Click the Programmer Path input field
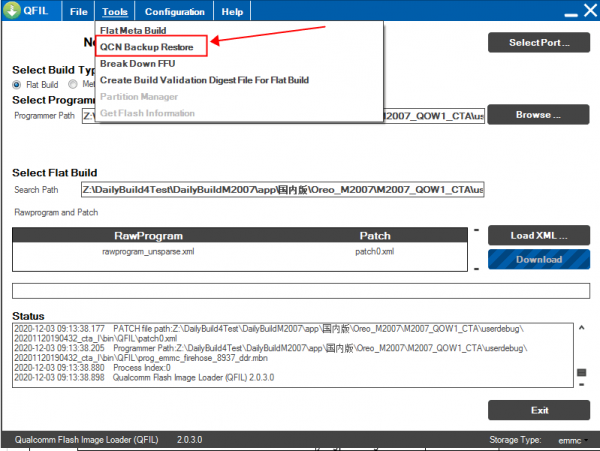The width and height of the screenshot is (600, 451). tap(282, 116)
